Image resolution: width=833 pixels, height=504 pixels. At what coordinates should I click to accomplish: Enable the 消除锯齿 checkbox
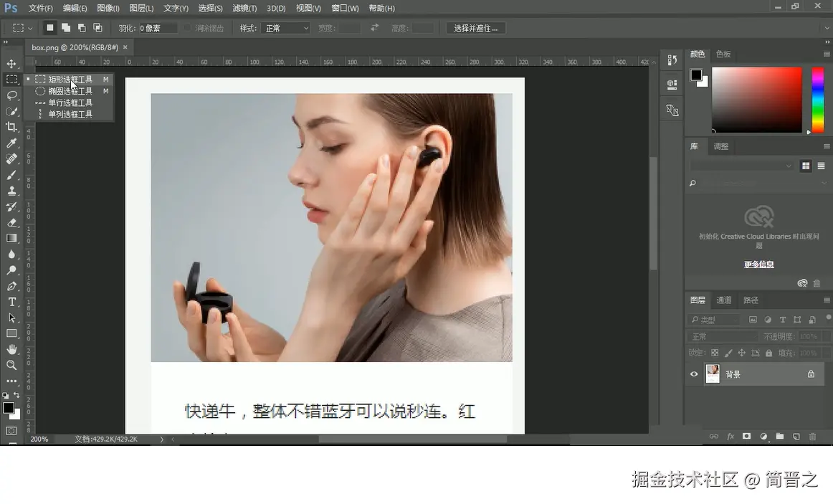point(189,28)
